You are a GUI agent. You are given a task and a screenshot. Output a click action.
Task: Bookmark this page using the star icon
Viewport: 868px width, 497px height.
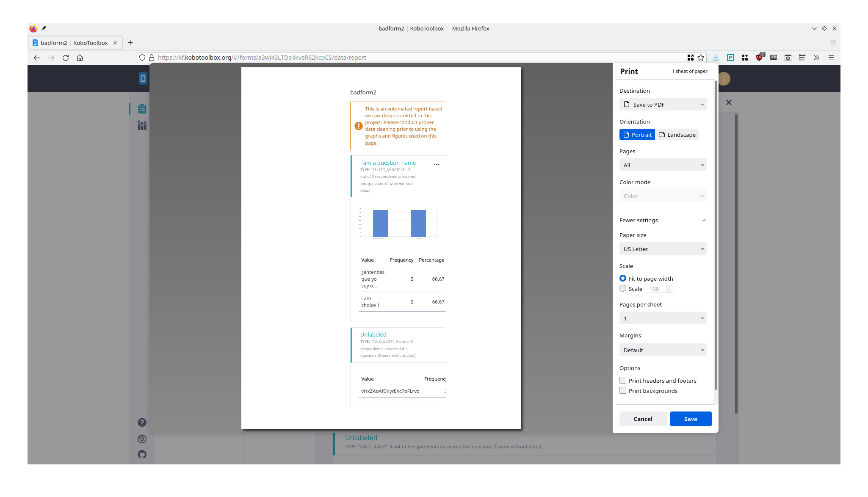tap(701, 58)
